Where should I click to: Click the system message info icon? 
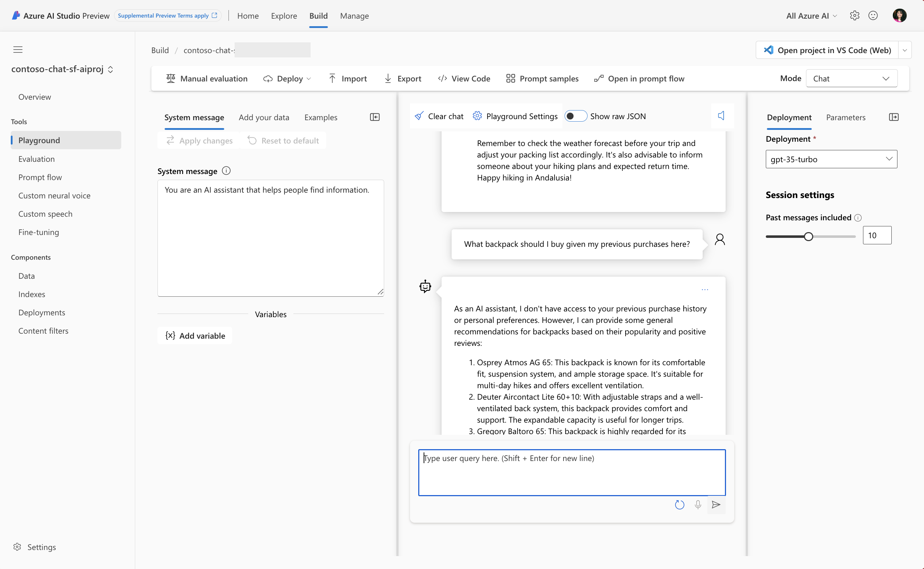coord(226,171)
